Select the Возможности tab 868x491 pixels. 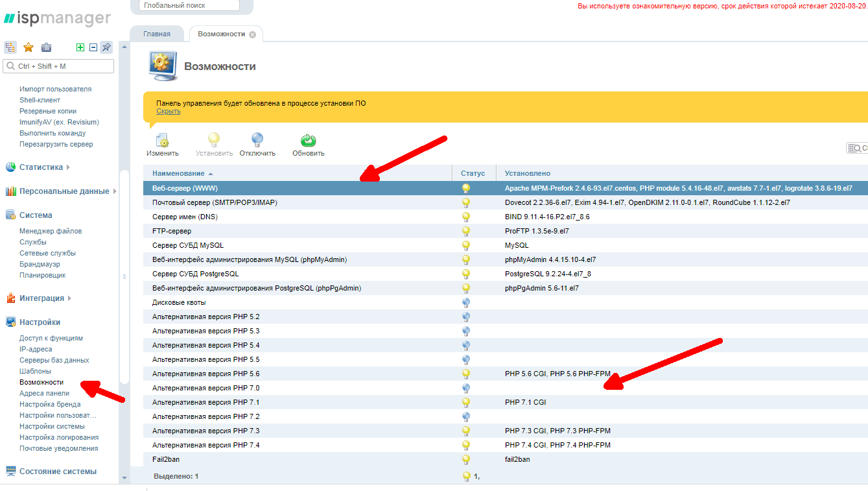(221, 34)
